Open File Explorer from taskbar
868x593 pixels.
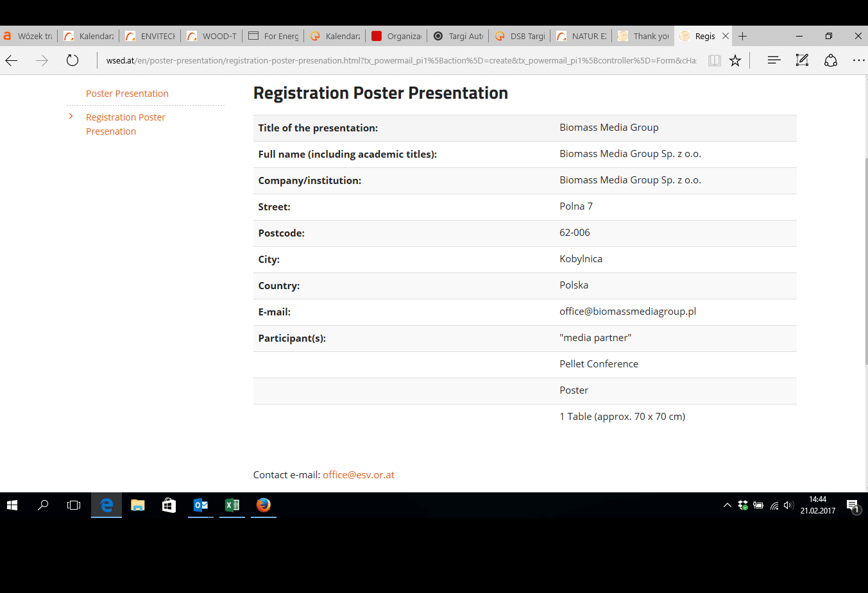click(x=137, y=505)
